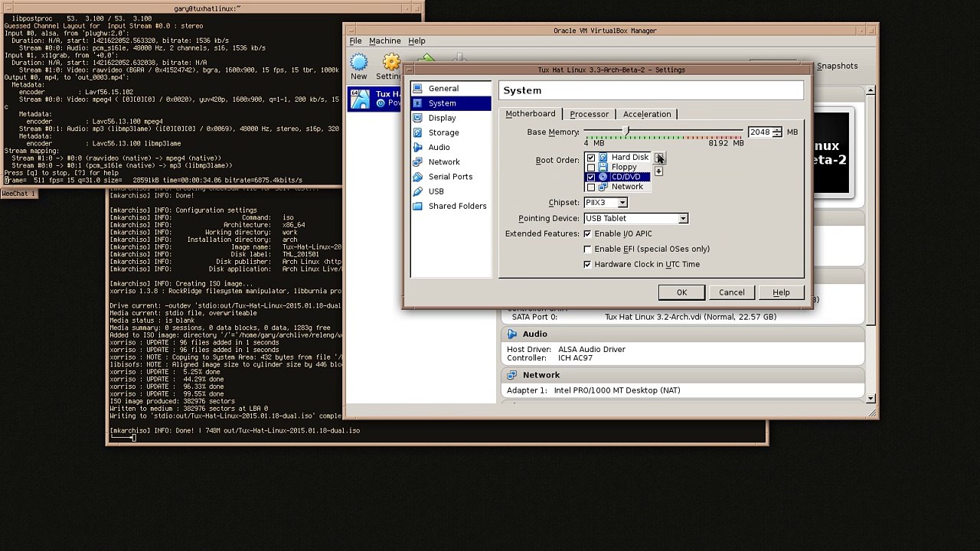Disable Enable I/O APIC checkbox
Screen dimensions: 980x551
587,233
